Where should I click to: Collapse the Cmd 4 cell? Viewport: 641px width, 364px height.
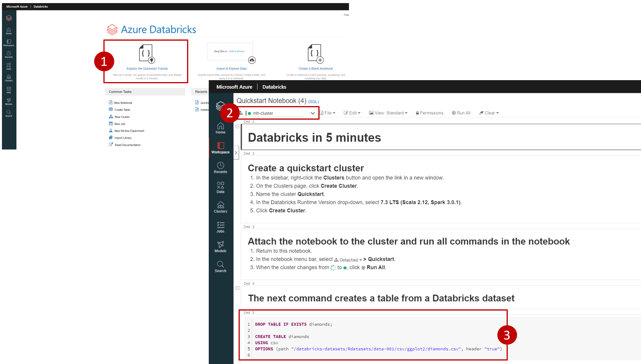coord(237,288)
